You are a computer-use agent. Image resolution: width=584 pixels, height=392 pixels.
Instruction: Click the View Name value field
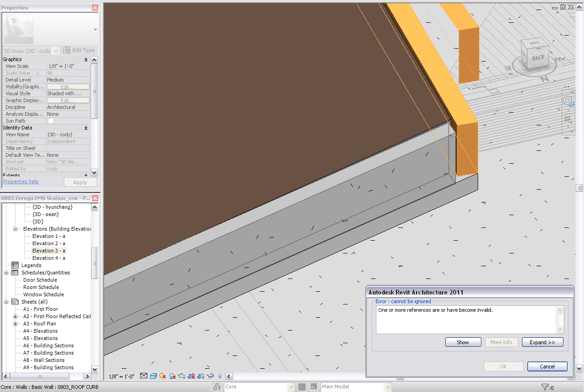coord(68,135)
